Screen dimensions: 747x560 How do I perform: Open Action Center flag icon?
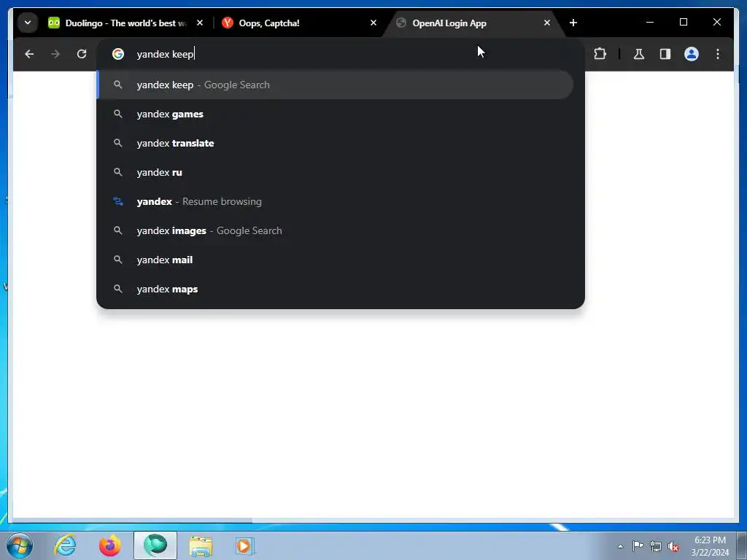[638, 546]
